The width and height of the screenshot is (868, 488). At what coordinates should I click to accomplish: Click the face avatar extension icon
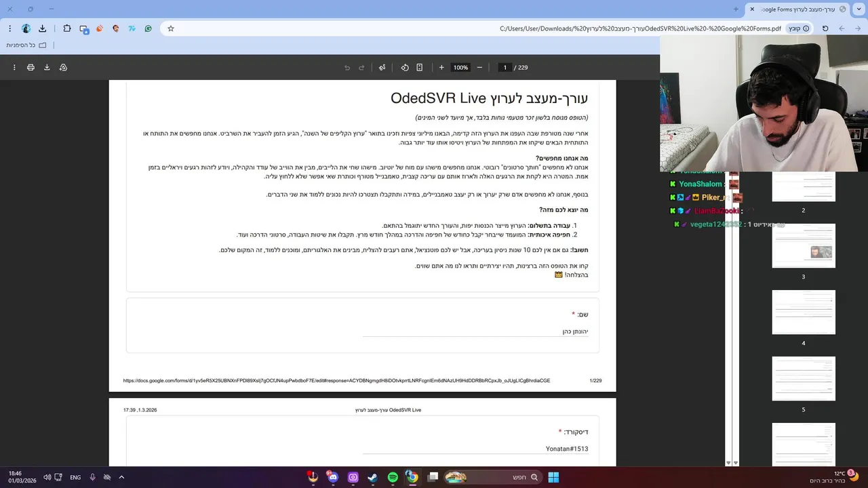[x=116, y=28]
